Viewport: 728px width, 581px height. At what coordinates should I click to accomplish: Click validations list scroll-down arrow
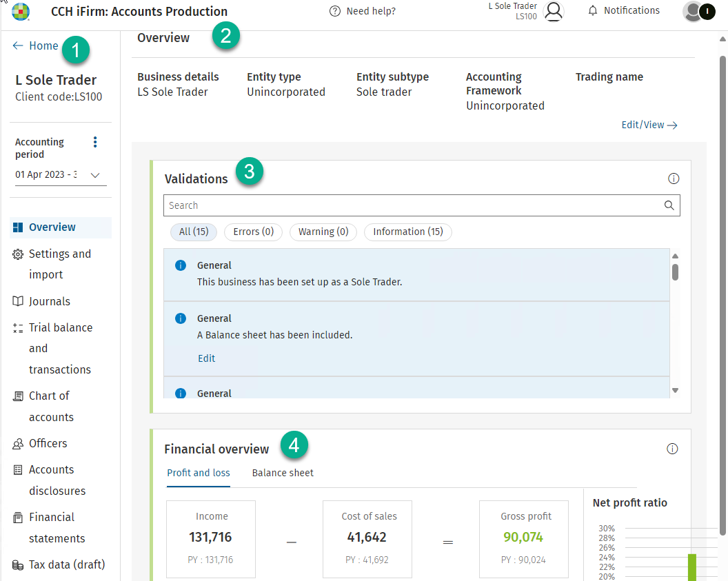[675, 391]
